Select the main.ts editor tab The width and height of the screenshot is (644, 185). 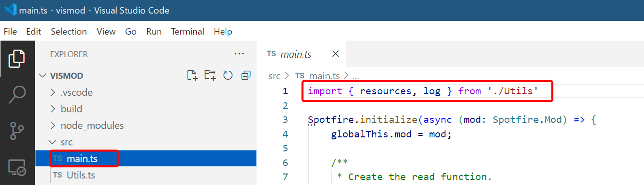296,54
